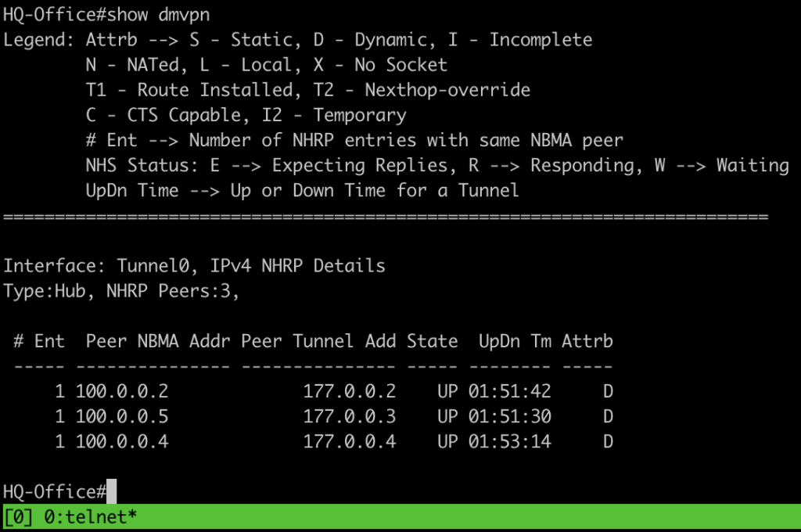Click tunnel address 177.0.0.2

pyautogui.click(x=350, y=391)
